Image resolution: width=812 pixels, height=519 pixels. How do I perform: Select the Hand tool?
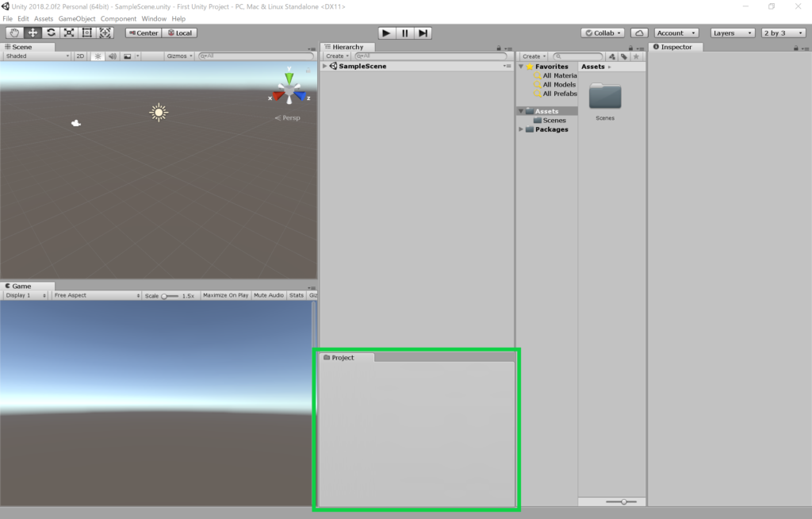14,33
